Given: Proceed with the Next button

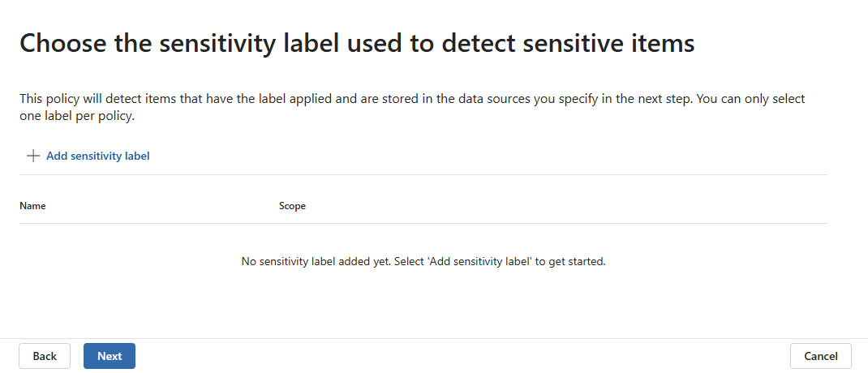Looking at the screenshot, I should click(110, 356).
